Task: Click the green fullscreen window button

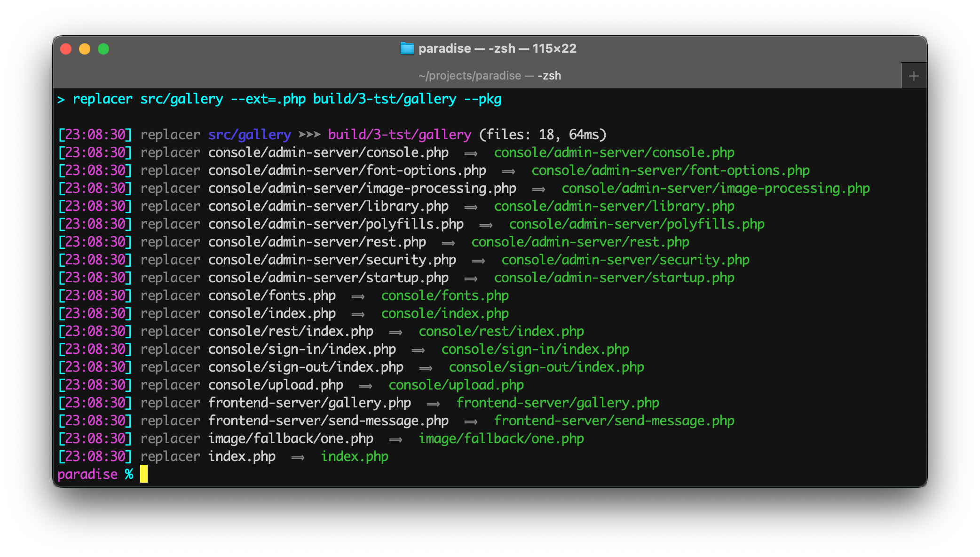Action: (x=103, y=49)
